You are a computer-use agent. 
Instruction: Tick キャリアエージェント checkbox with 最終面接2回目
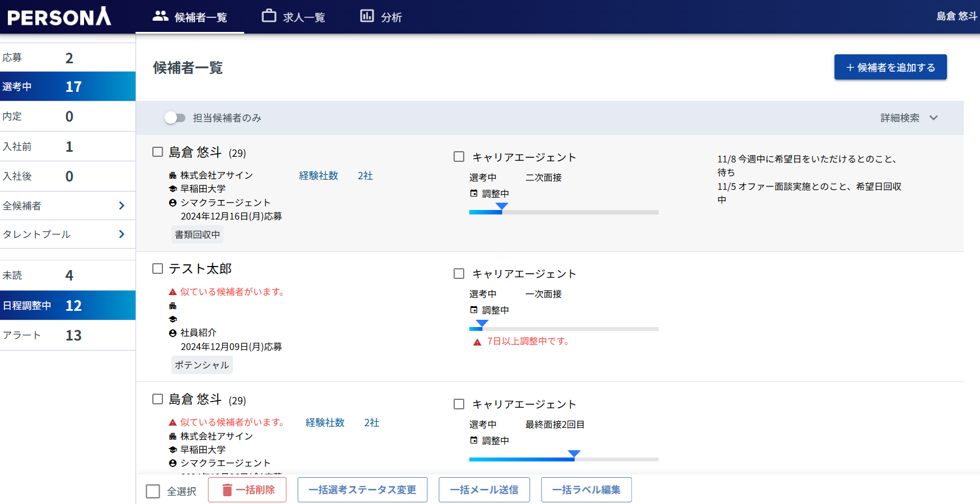pos(459,404)
